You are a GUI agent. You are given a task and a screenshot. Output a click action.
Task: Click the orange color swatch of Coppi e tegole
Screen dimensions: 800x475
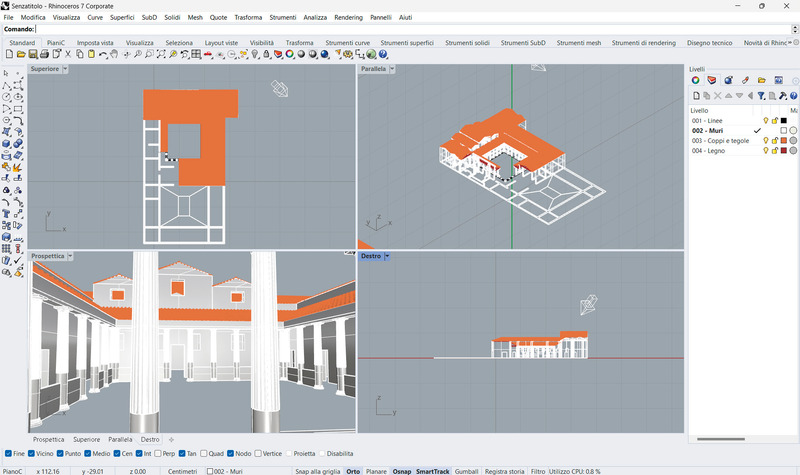(x=784, y=140)
